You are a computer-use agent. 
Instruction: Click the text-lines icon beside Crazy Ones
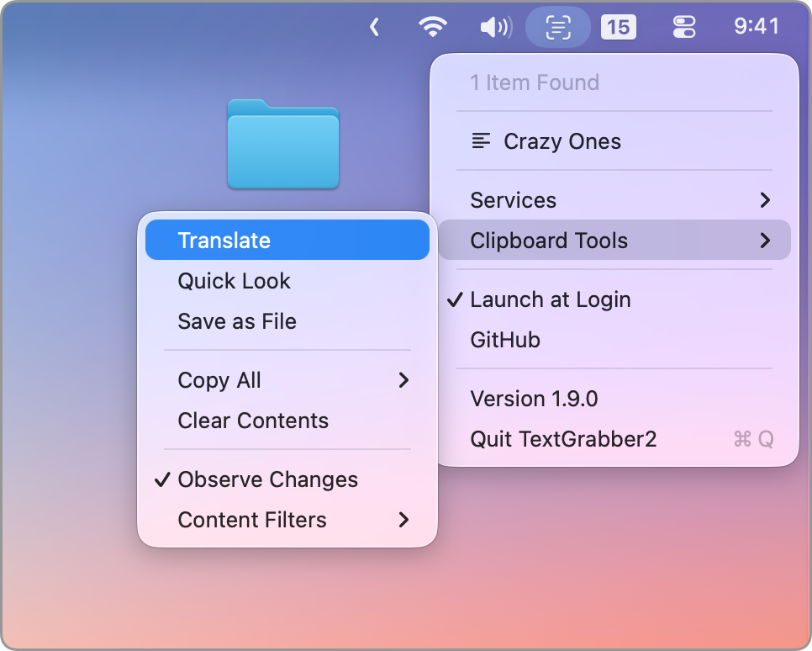[x=481, y=141]
